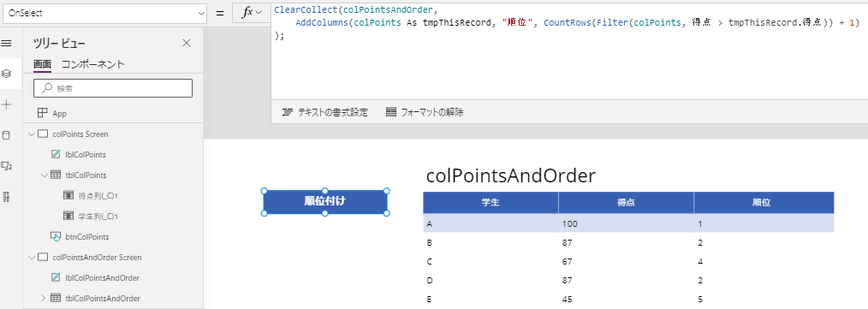Select tblColPointsAndOrder in tree

click(103, 298)
